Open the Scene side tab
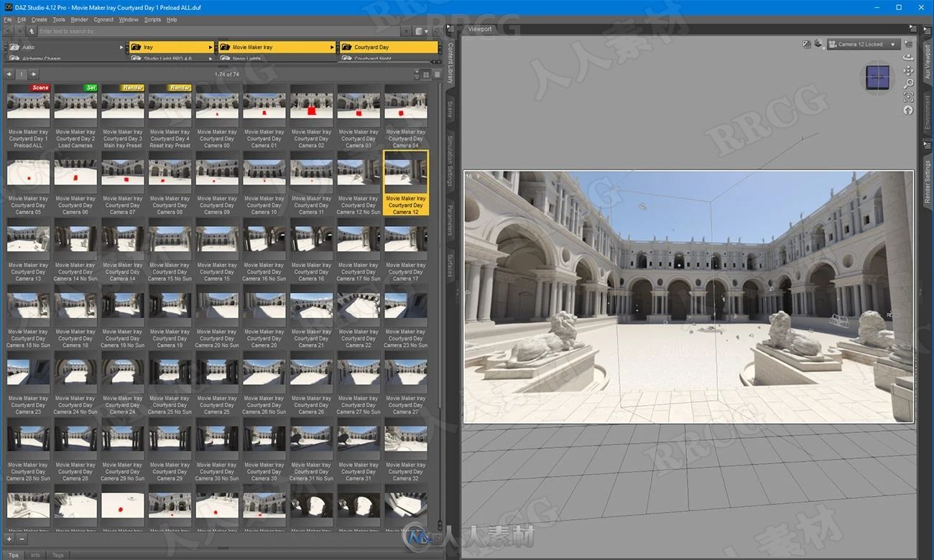Image resolution: width=934 pixels, height=560 pixels. pyautogui.click(x=450, y=108)
